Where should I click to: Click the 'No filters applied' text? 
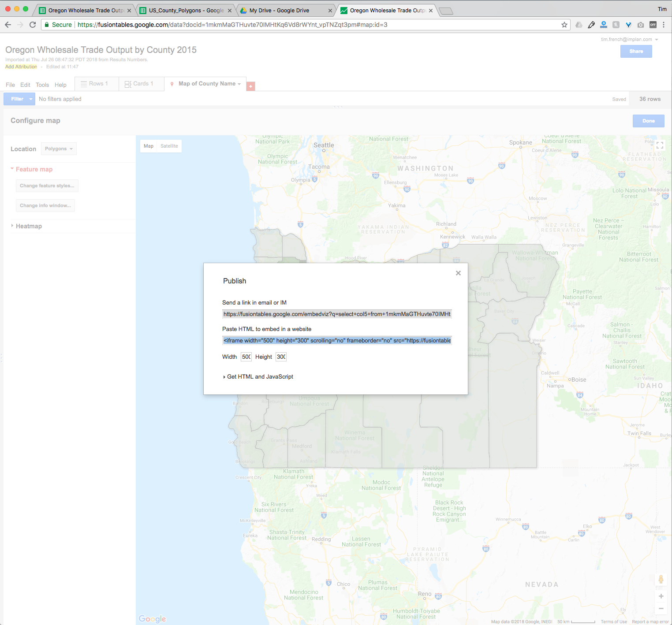pyautogui.click(x=60, y=99)
